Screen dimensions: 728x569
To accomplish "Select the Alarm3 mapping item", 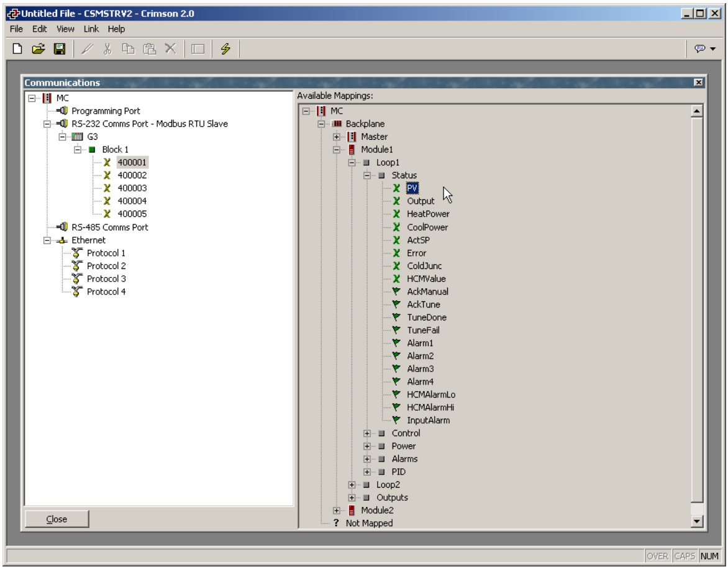I will [x=420, y=369].
